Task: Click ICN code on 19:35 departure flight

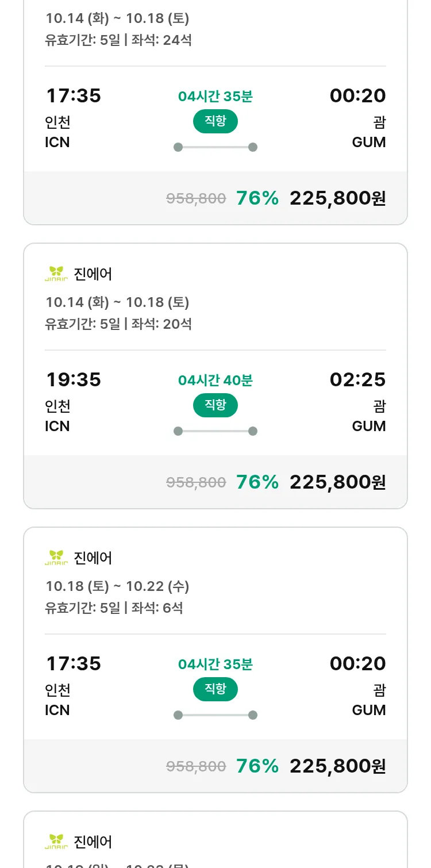Action: click(57, 426)
